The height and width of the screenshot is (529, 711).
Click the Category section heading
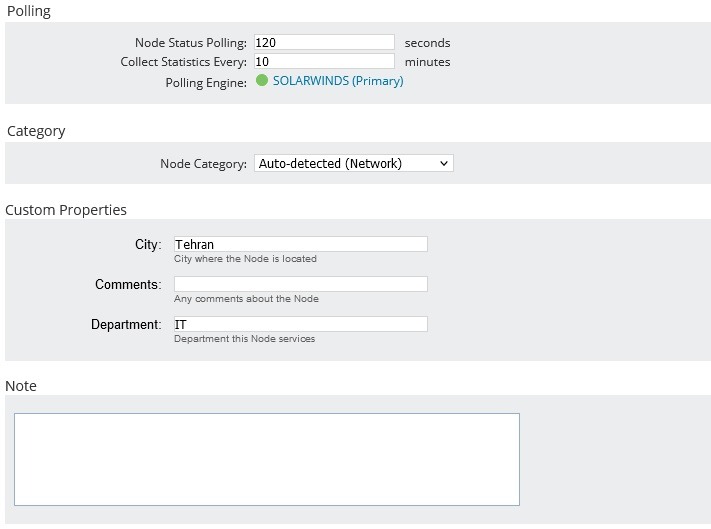(x=36, y=131)
